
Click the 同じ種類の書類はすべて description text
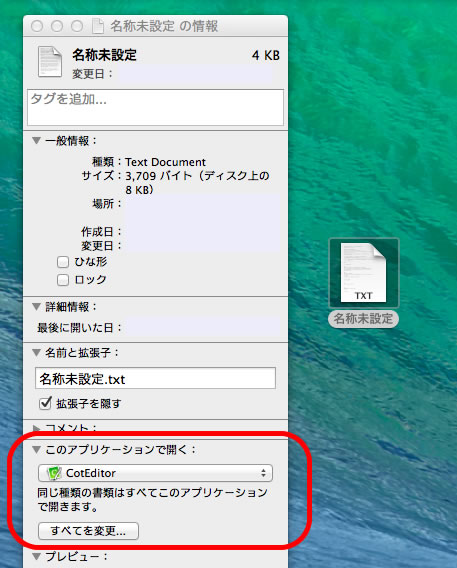[152, 500]
